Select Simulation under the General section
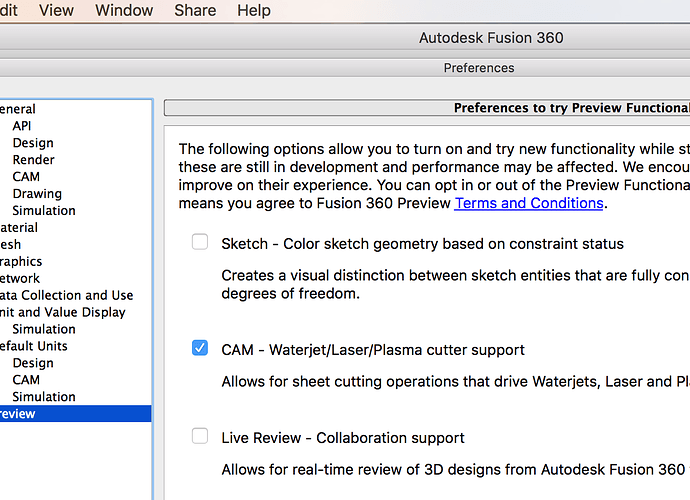The height and width of the screenshot is (500, 690). (x=44, y=211)
